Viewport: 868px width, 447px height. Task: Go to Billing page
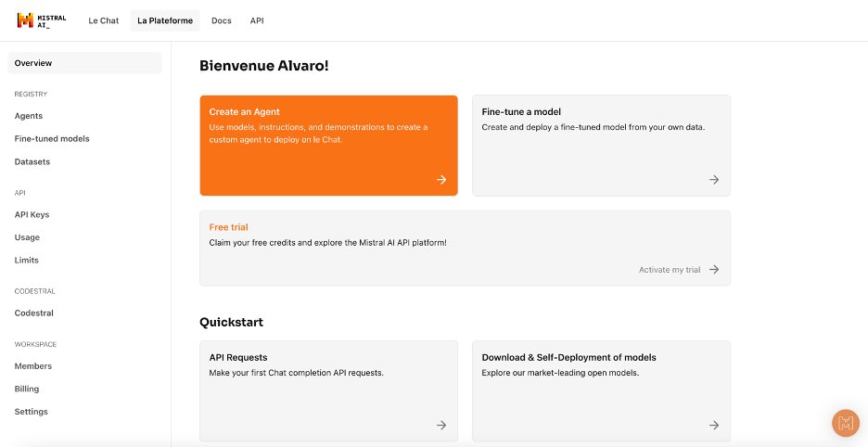tap(27, 389)
